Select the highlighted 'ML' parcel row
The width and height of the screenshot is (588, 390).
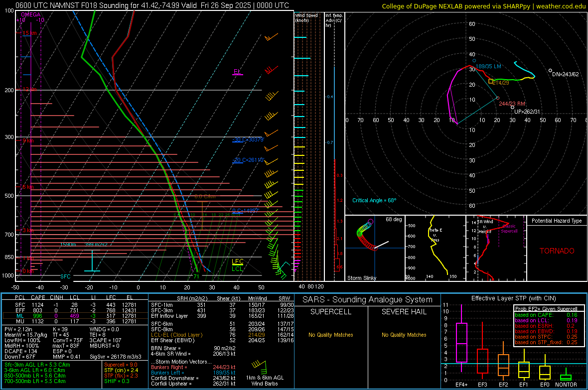coord(75,316)
